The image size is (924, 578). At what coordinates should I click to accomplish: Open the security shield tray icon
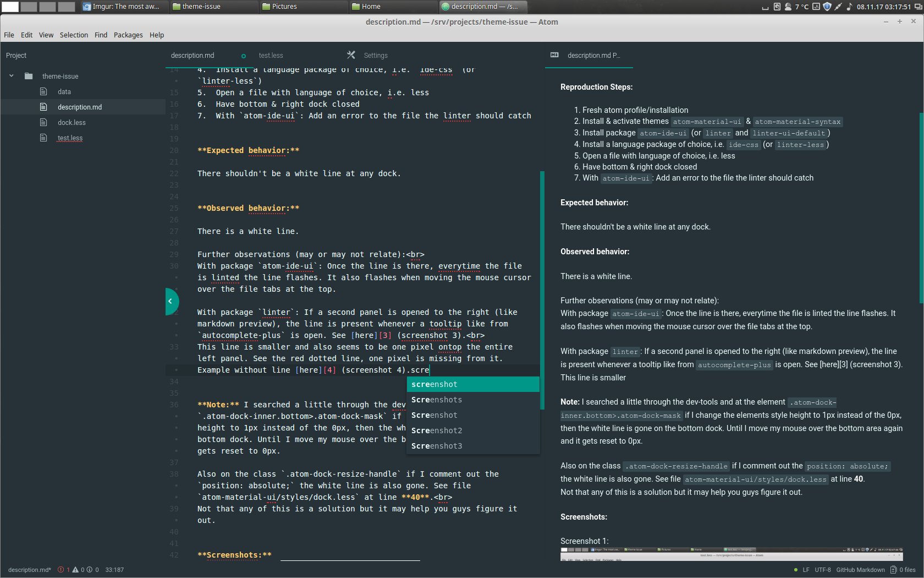(827, 7)
